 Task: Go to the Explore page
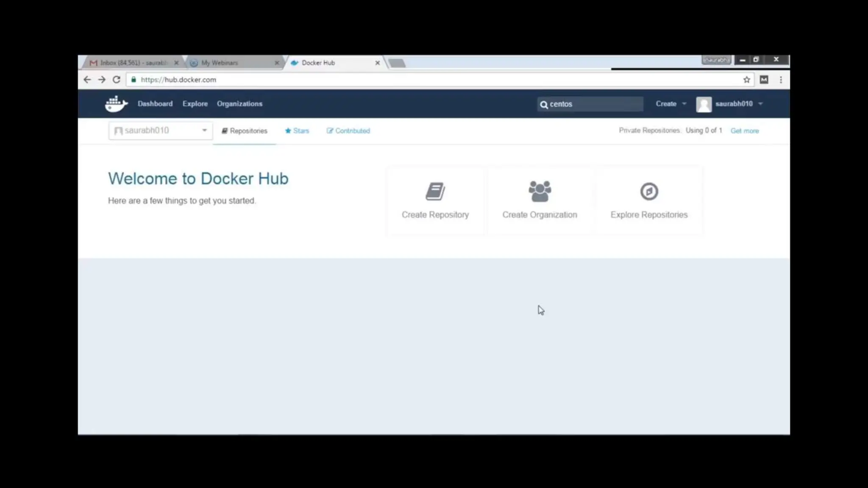click(x=195, y=104)
